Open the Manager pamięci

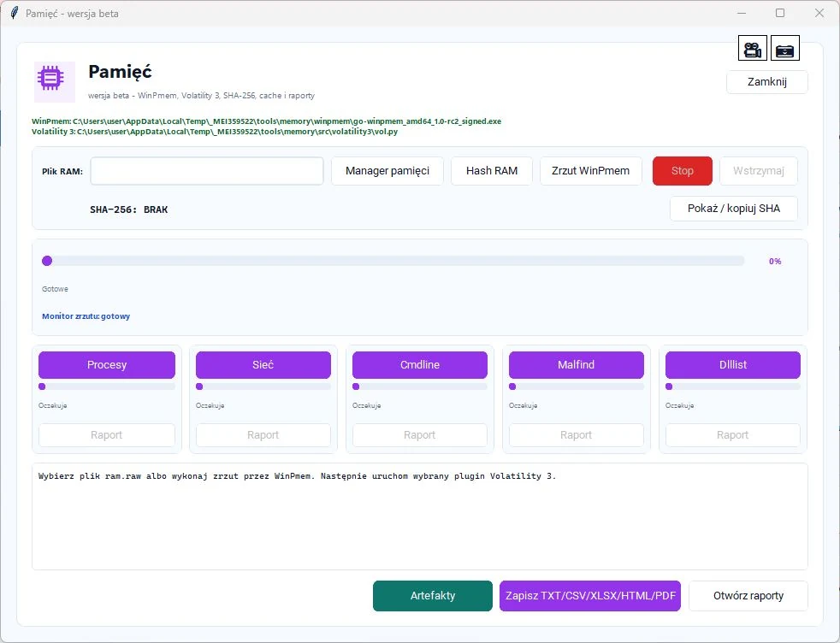[x=387, y=171]
